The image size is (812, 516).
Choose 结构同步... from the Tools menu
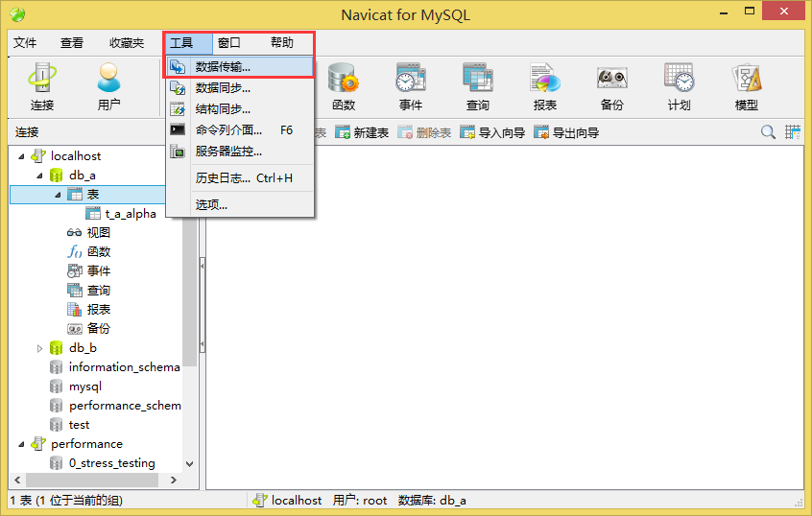point(240,109)
